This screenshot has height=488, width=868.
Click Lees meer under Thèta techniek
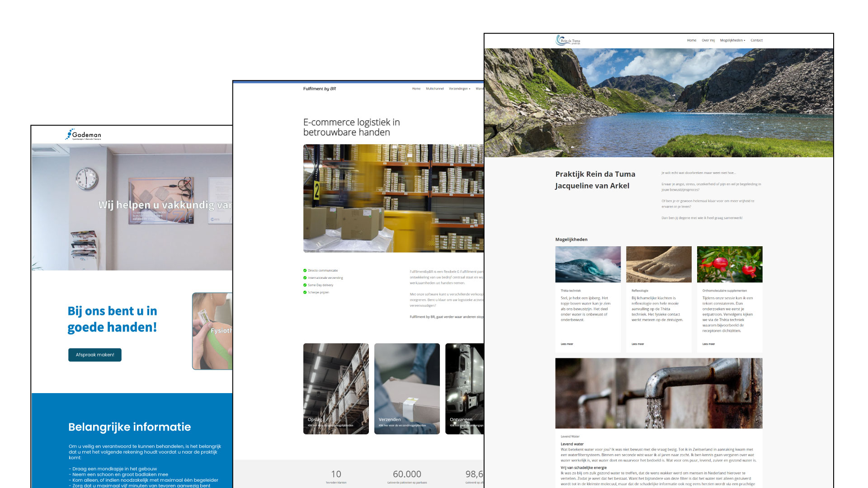click(x=567, y=344)
